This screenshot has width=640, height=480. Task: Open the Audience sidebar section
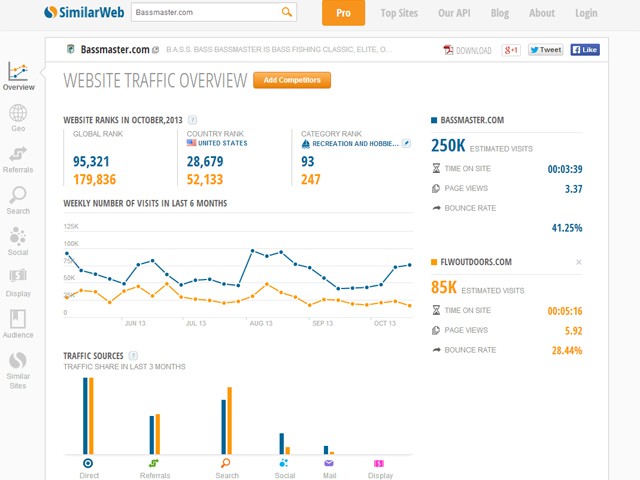[18, 324]
